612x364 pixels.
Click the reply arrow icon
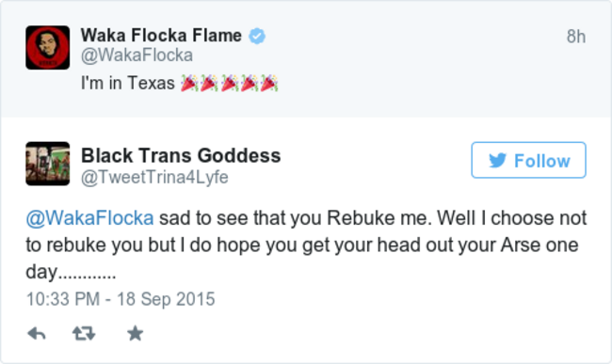37,334
